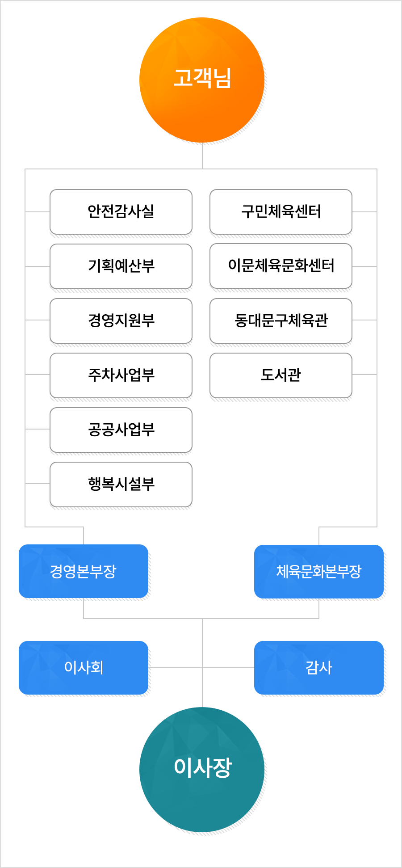The image size is (402, 868).
Task: Click the 이사장 label text
Action: [202, 767]
